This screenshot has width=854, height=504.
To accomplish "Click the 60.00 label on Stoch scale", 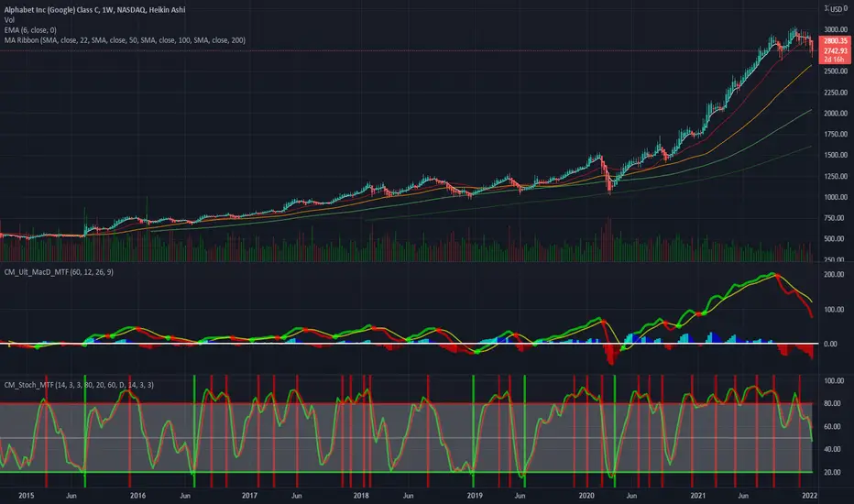I will [x=832, y=427].
